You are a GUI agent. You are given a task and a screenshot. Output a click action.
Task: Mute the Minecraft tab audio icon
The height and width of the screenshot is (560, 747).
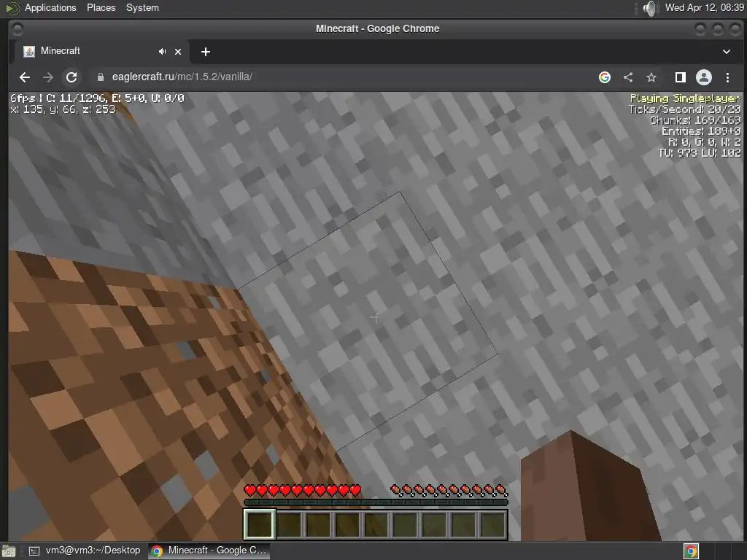point(162,52)
